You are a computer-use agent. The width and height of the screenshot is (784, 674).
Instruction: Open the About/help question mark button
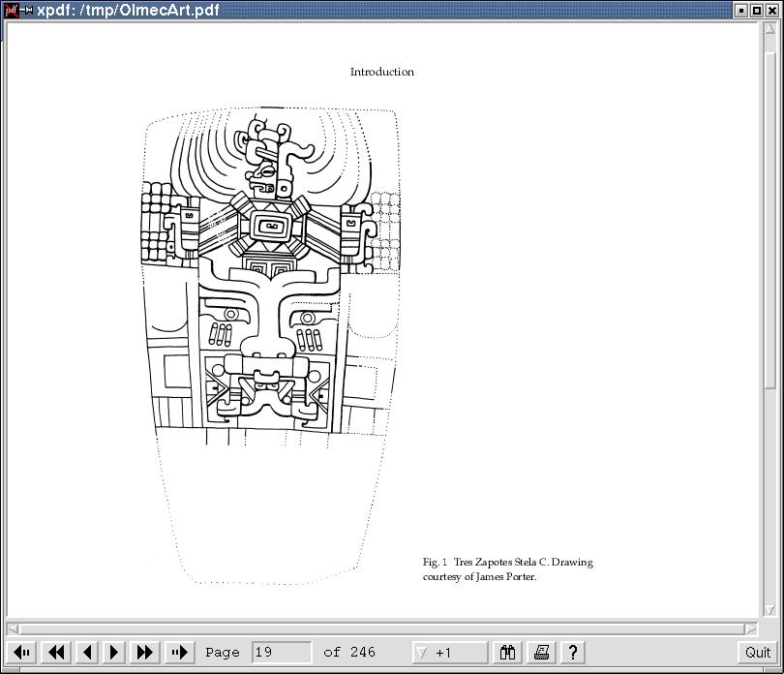(x=573, y=652)
